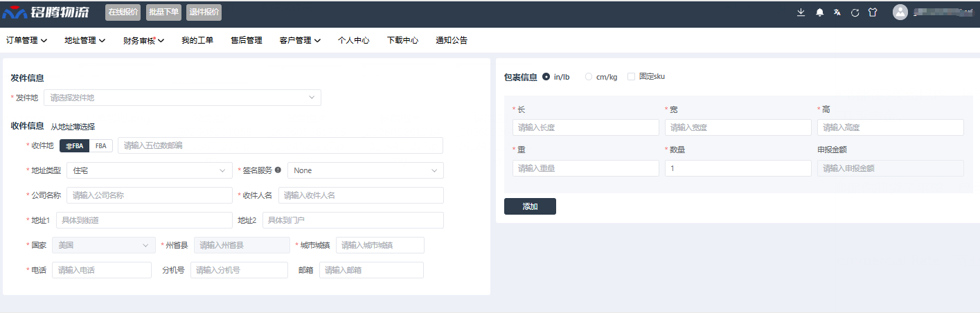
Task: Click the 公司名称 input field
Action: pyautogui.click(x=150, y=195)
